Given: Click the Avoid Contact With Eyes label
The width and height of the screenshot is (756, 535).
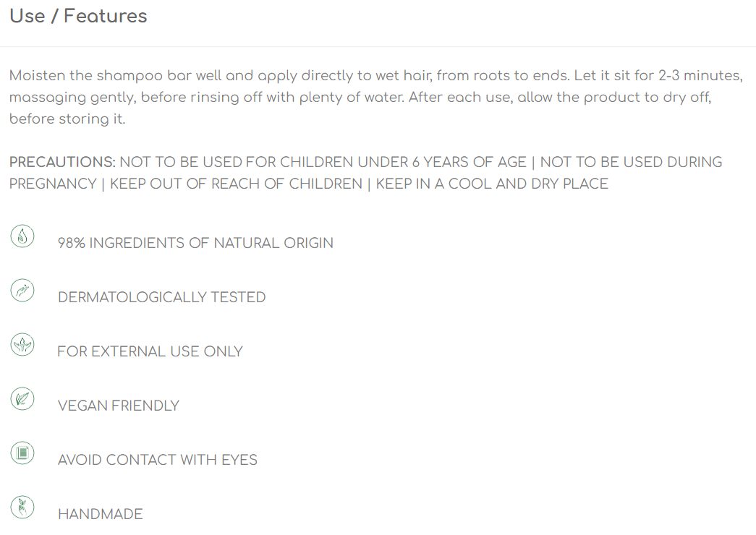Looking at the screenshot, I should pyautogui.click(x=157, y=460).
